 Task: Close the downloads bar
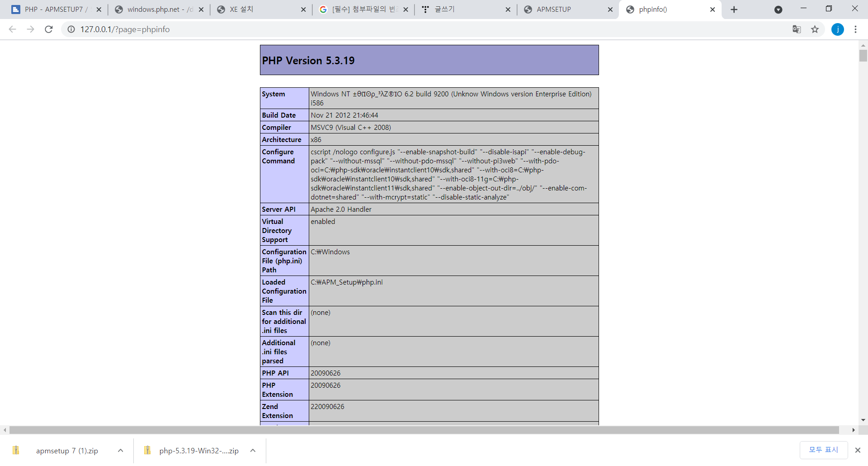click(x=858, y=450)
